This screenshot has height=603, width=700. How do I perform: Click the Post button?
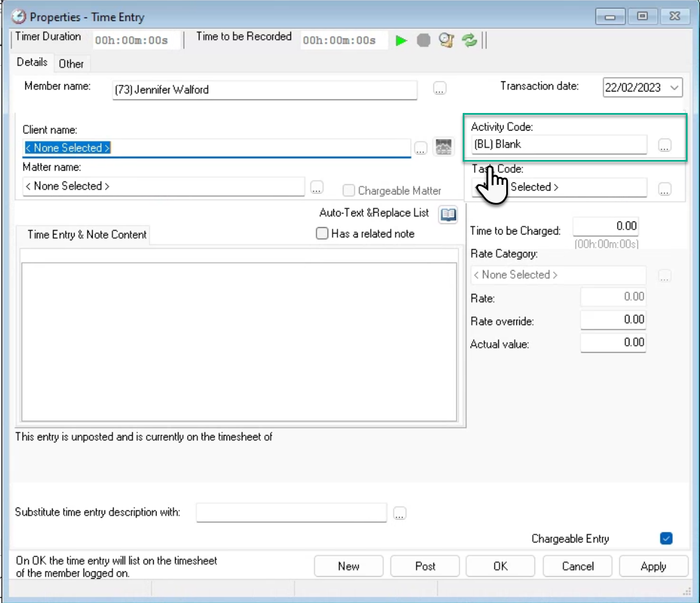[x=425, y=566]
